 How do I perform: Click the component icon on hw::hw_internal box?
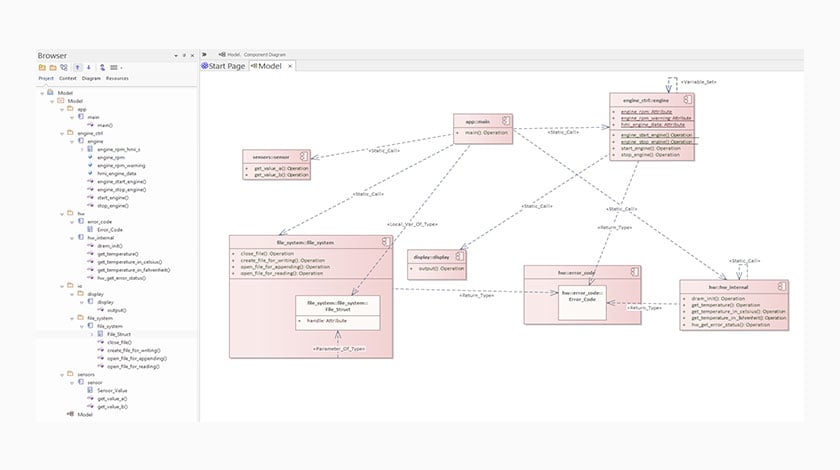(782, 287)
